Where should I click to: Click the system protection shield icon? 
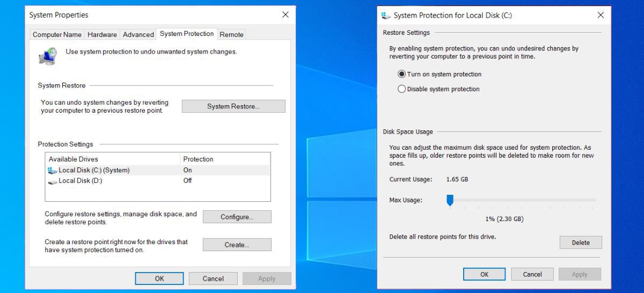48,56
